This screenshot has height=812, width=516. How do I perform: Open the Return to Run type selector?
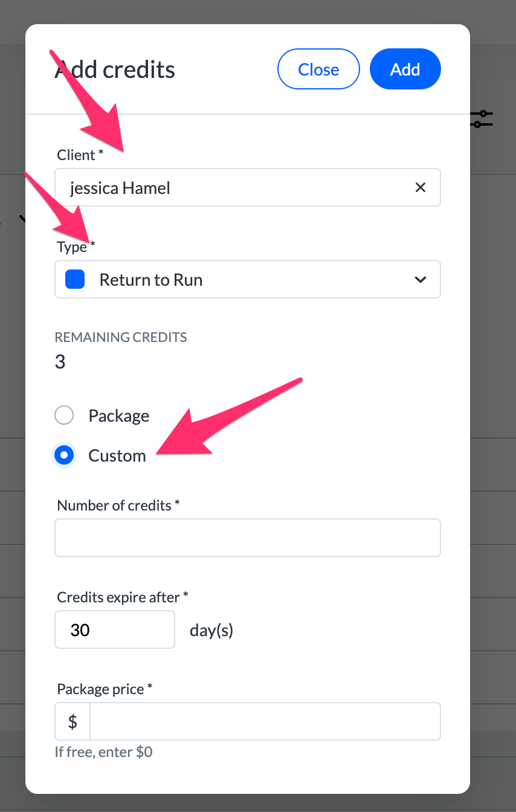(248, 279)
